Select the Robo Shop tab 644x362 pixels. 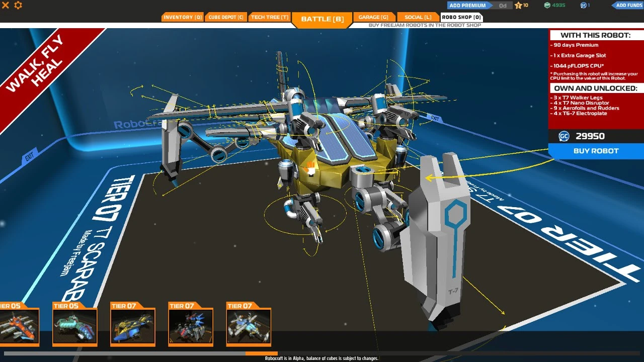click(461, 17)
